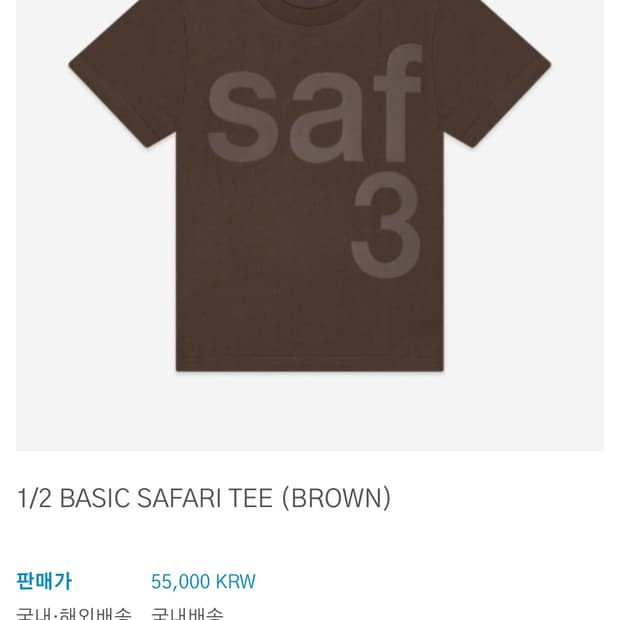Click the "saf" lettering on the shirt
Viewport: 620px width, 620px height.
pyautogui.click(x=315, y=104)
